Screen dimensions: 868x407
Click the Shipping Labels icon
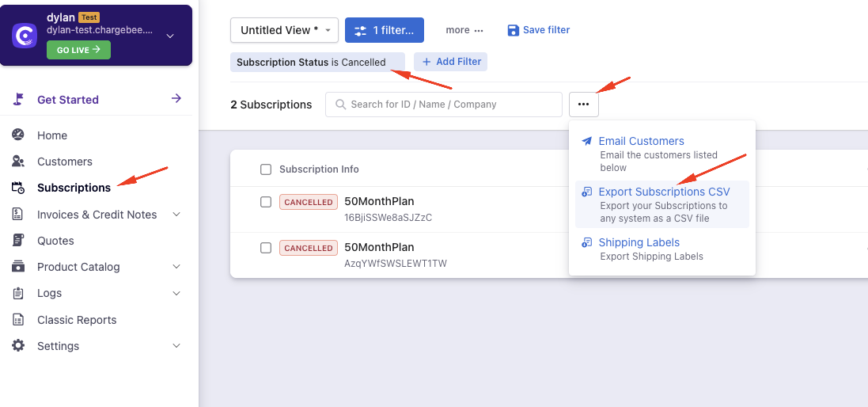[x=587, y=242]
